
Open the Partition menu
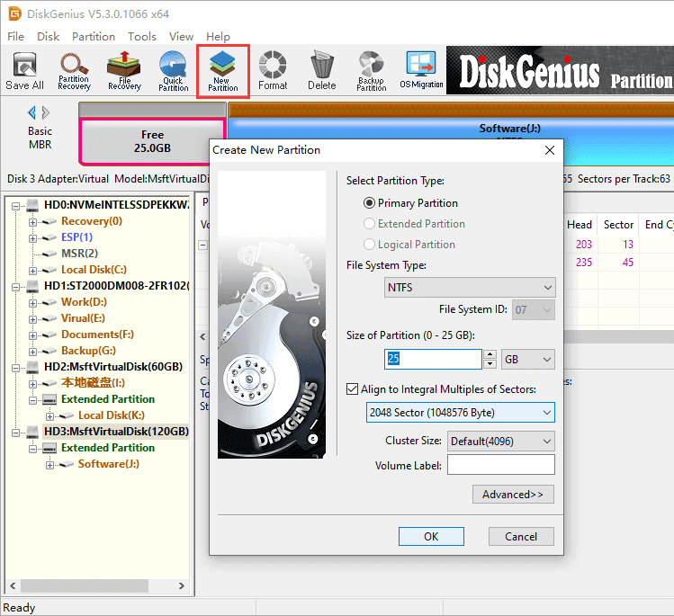(x=94, y=37)
